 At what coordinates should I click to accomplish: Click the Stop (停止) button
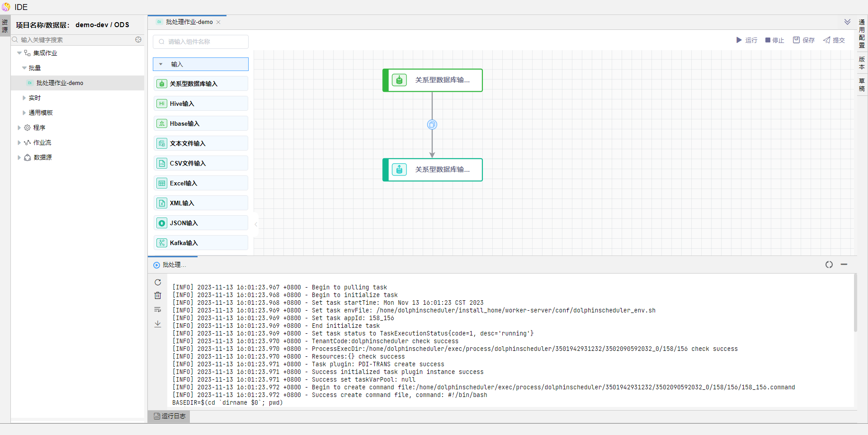[774, 40]
